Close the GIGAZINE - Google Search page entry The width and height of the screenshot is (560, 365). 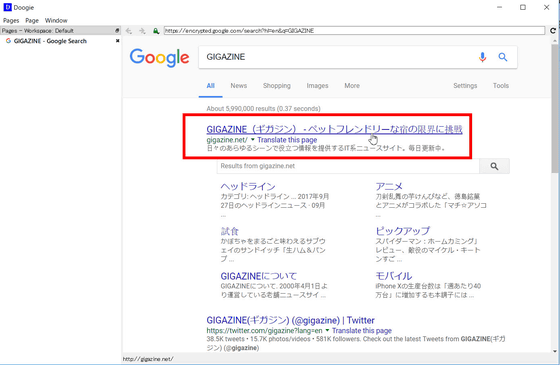[x=117, y=41]
